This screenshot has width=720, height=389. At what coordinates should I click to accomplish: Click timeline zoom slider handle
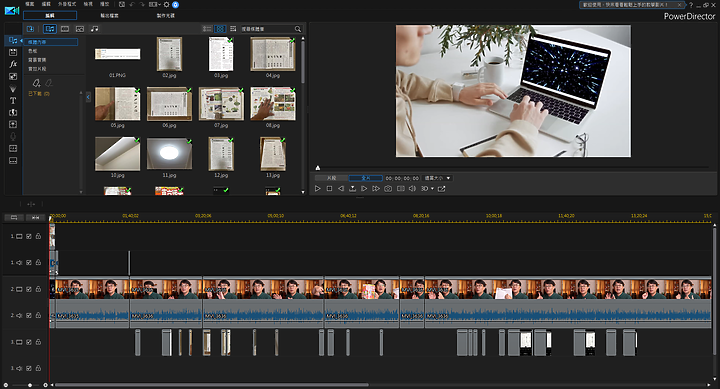(30, 385)
